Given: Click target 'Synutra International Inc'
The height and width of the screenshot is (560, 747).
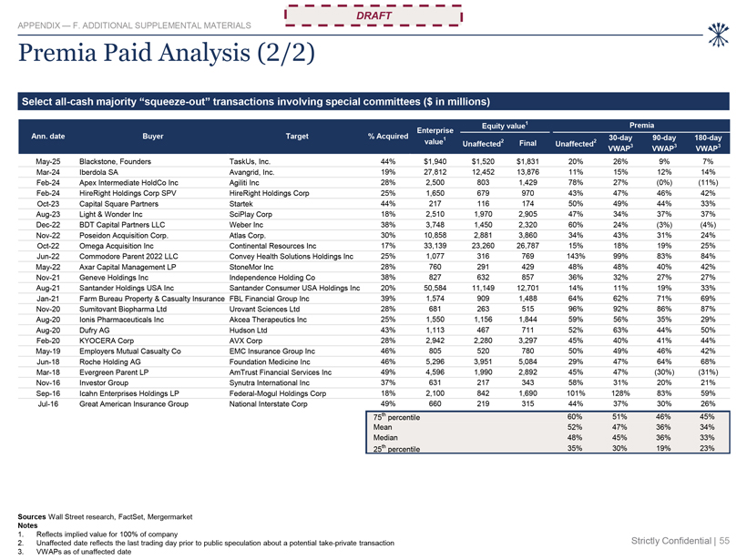Looking at the screenshot, I should 269,382.
